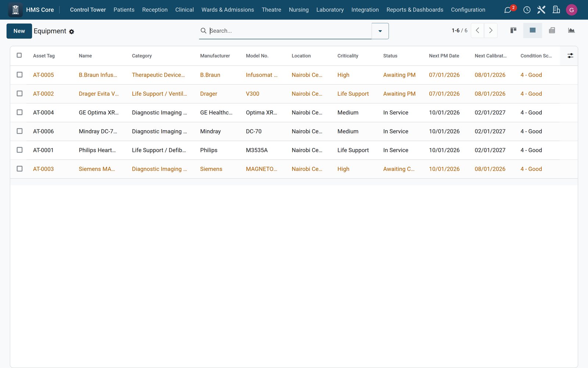Screen dimensions: 588x368
Task: Sort by Name column header
Action: point(85,56)
